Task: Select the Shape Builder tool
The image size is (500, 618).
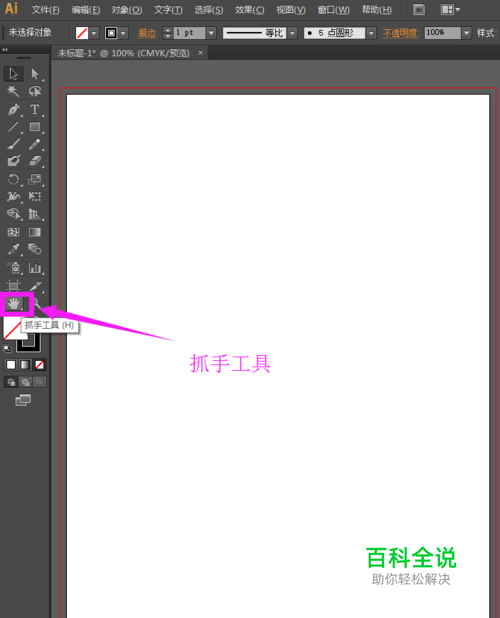Action: (x=13, y=214)
